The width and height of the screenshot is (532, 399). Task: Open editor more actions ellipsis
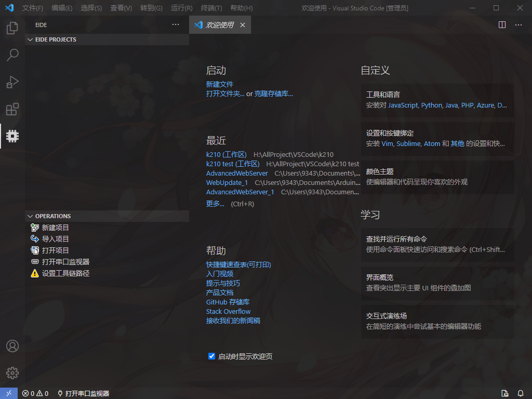pos(518,25)
